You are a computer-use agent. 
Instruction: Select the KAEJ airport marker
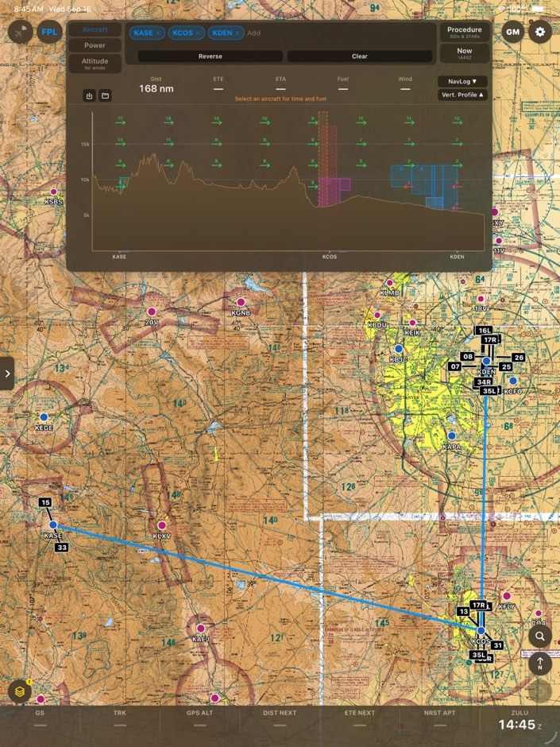click(x=200, y=629)
